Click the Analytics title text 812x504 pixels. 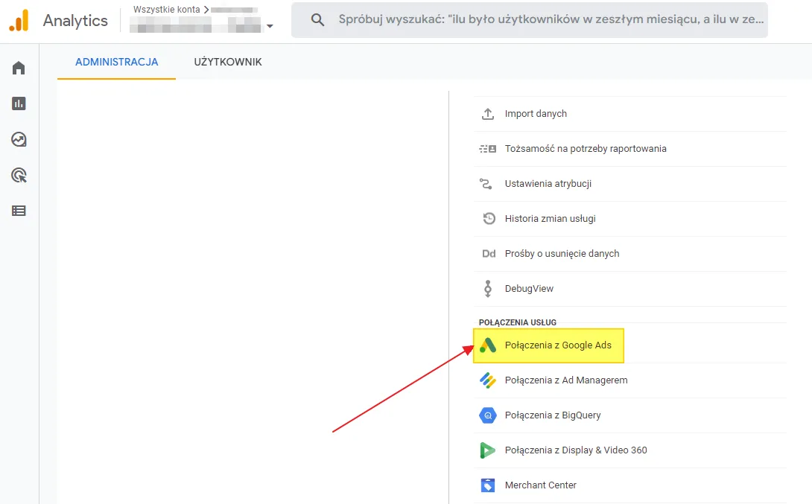pyautogui.click(x=75, y=21)
